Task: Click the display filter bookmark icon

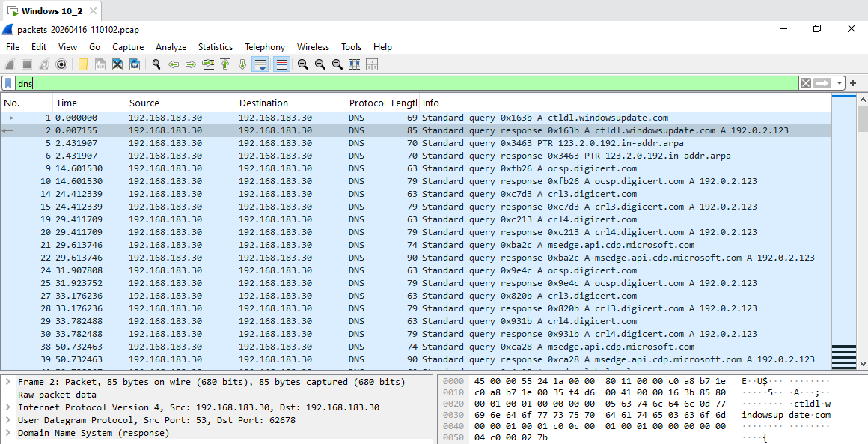Action: [8, 83]
